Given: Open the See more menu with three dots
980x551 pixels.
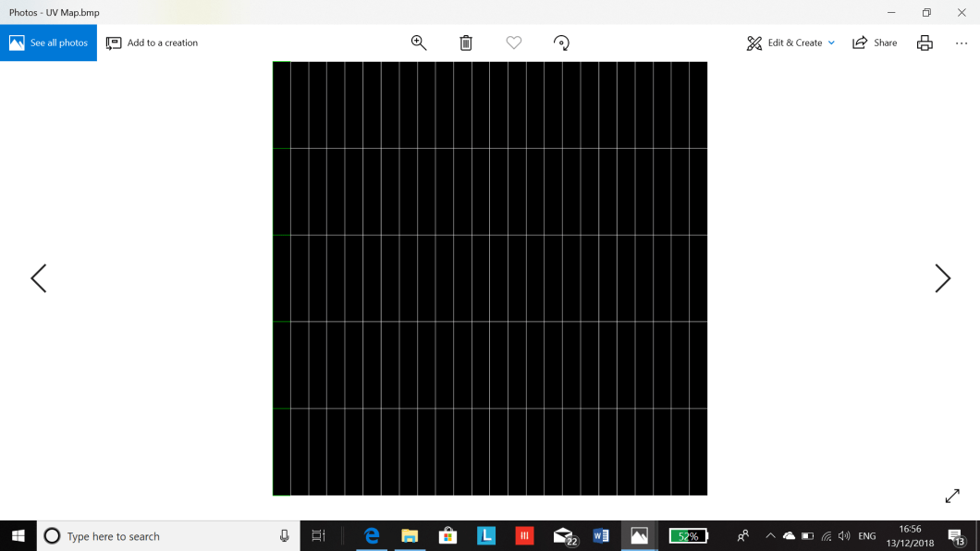Looking at the screenshot, I should [x=961, y=43].
